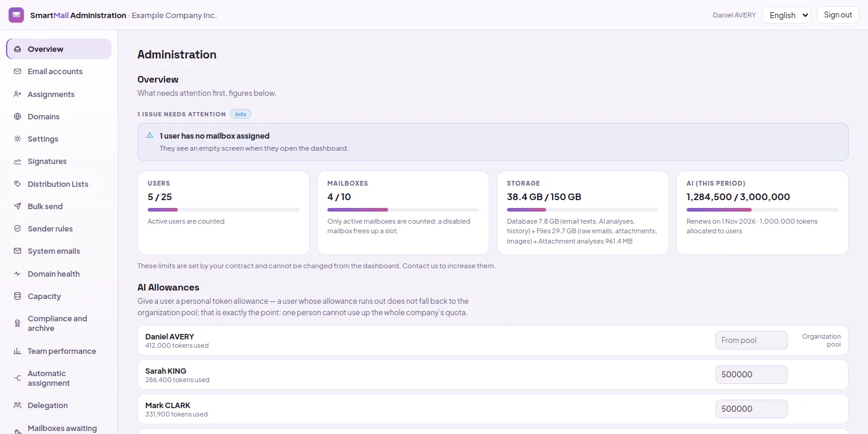Open Compliance and archive from sidebar

click(x=59, y=324)
